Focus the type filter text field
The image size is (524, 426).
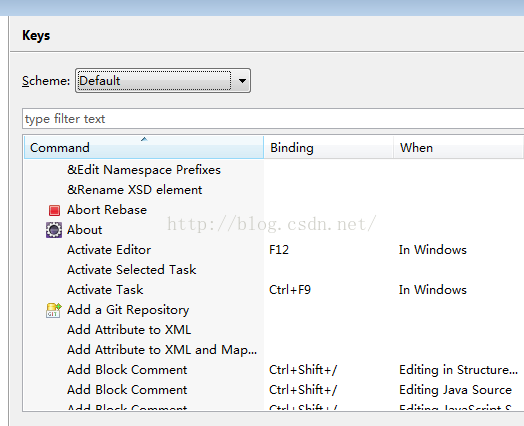273,119
